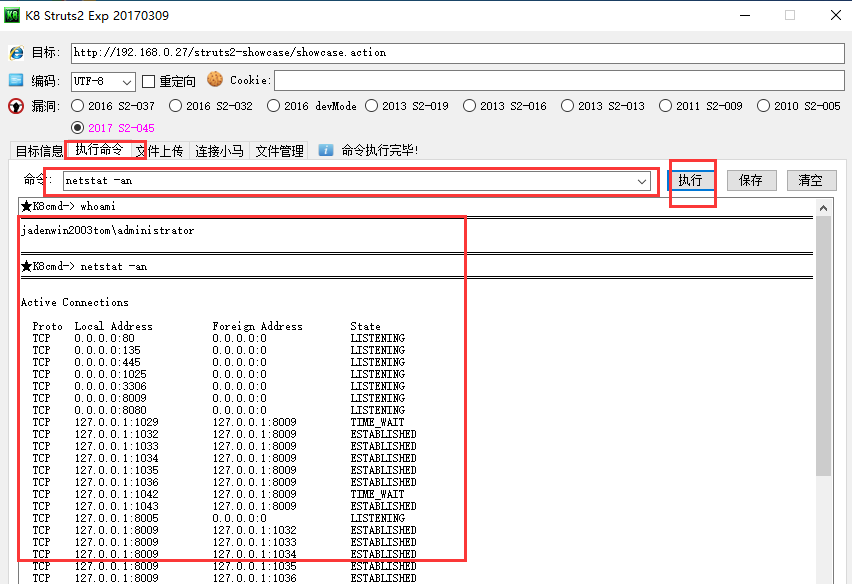
Task: Pick the 2013 S2-016 vulnerability option
Action: (x=469, y=105)
